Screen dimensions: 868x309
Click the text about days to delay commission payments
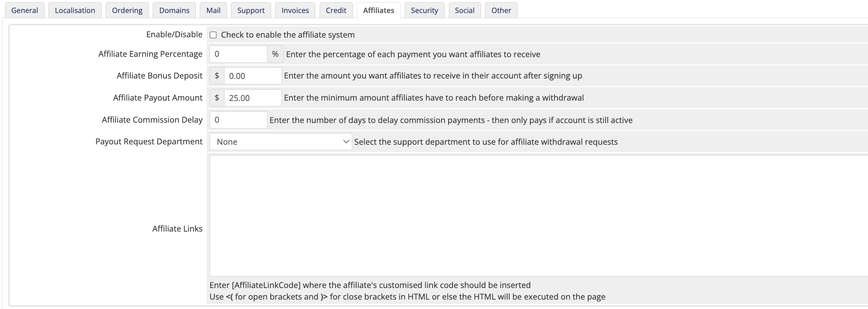pyautogui.click(x=451, y=120)
